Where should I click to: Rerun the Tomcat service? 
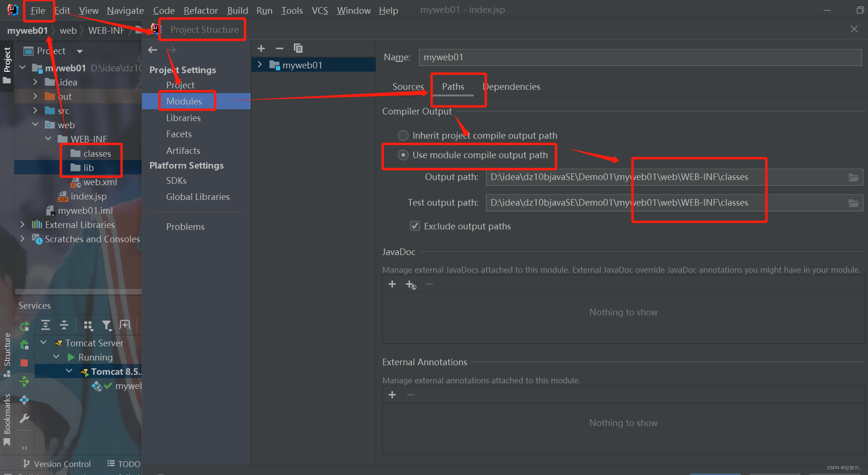coord(24,326)
